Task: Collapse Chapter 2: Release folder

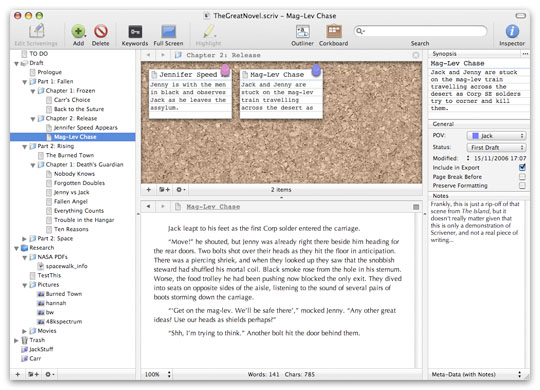Action: tap(33, 119)
